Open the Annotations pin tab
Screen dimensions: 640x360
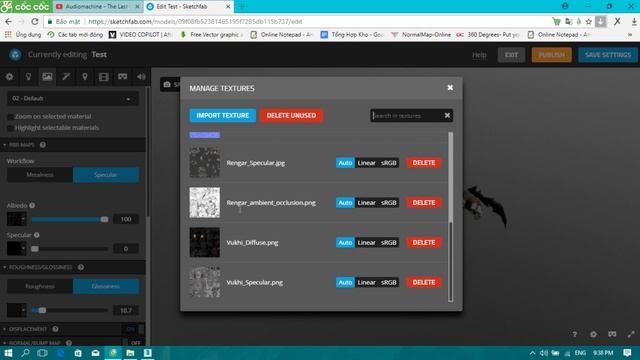[x=85, y=77]
